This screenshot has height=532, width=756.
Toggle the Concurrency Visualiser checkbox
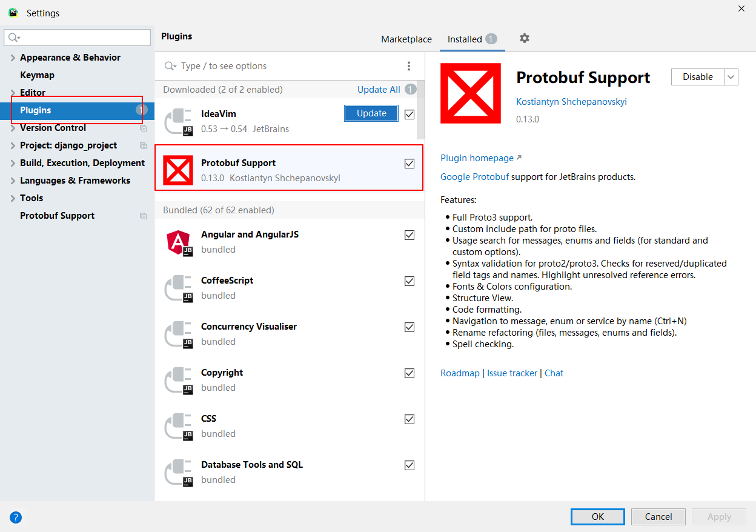[x=409, y=327]
